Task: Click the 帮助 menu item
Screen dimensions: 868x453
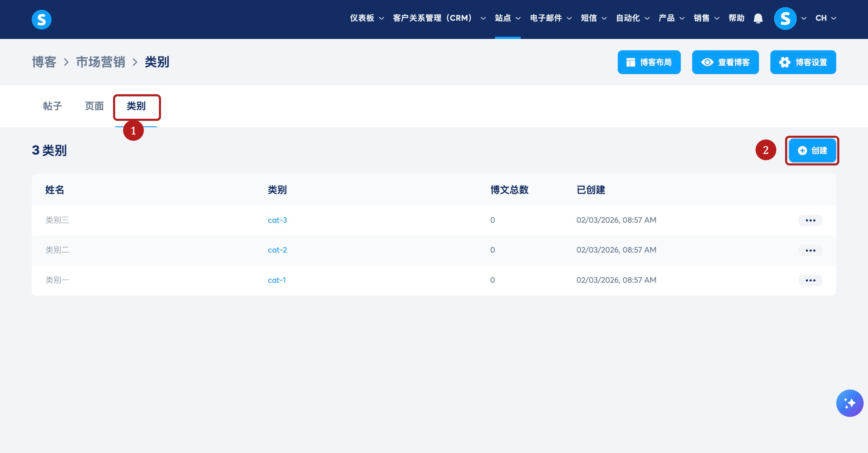Action: [x=736, y=18]
